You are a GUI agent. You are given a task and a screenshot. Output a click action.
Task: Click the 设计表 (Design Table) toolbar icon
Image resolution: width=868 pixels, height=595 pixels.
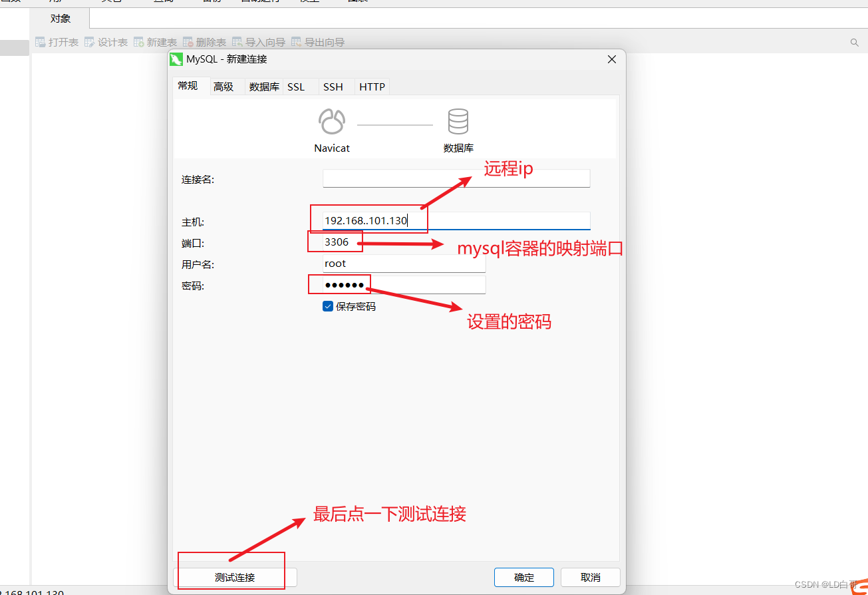click(90, 42)
